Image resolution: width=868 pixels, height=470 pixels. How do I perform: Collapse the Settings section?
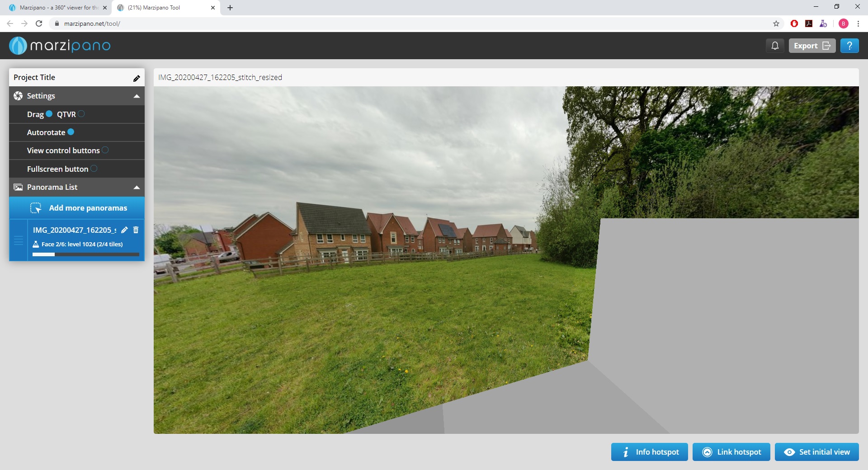137,96
